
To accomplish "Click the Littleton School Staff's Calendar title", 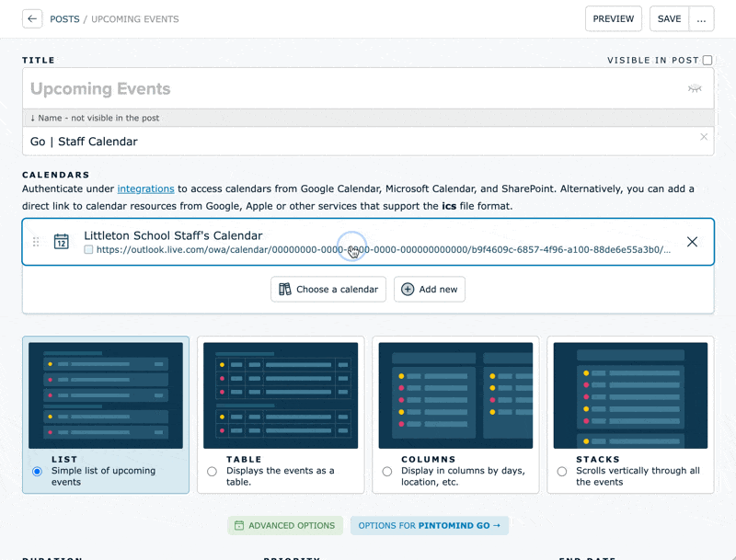I will tap(173, 235).
